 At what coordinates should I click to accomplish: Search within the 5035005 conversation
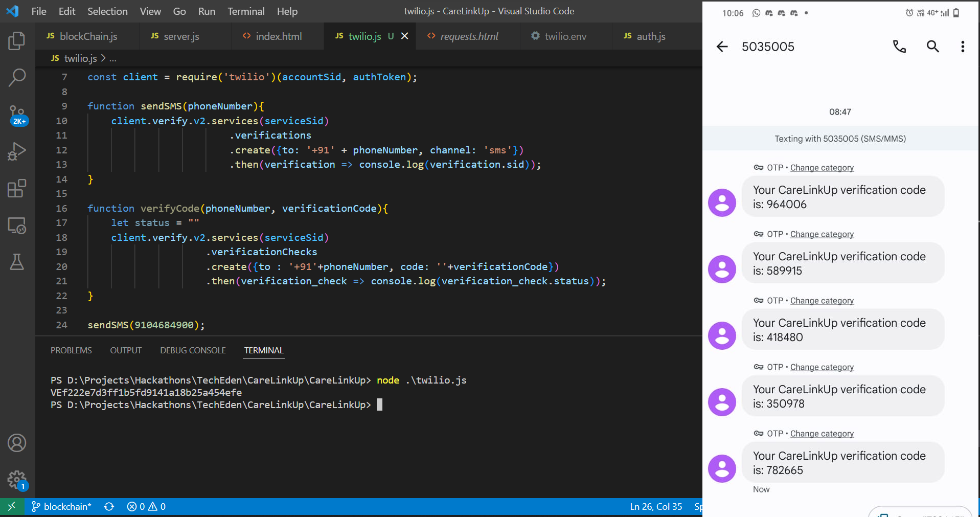coord(933,47)
